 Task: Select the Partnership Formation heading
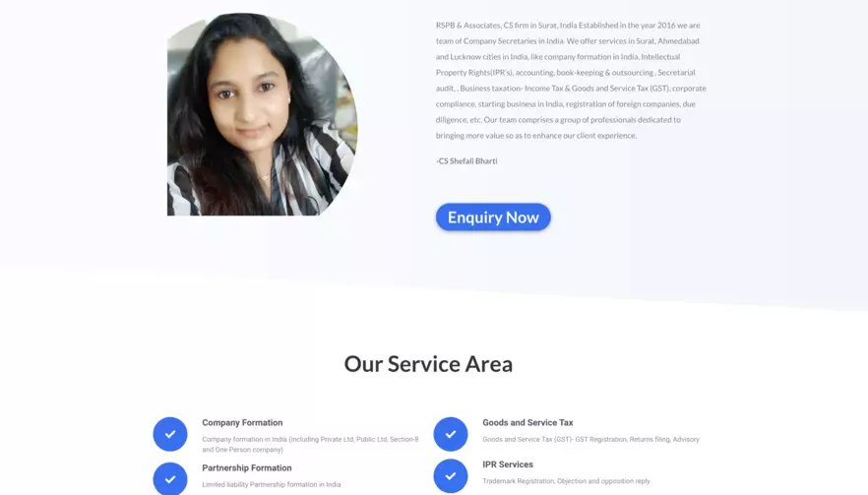click(x=247, y=467)
